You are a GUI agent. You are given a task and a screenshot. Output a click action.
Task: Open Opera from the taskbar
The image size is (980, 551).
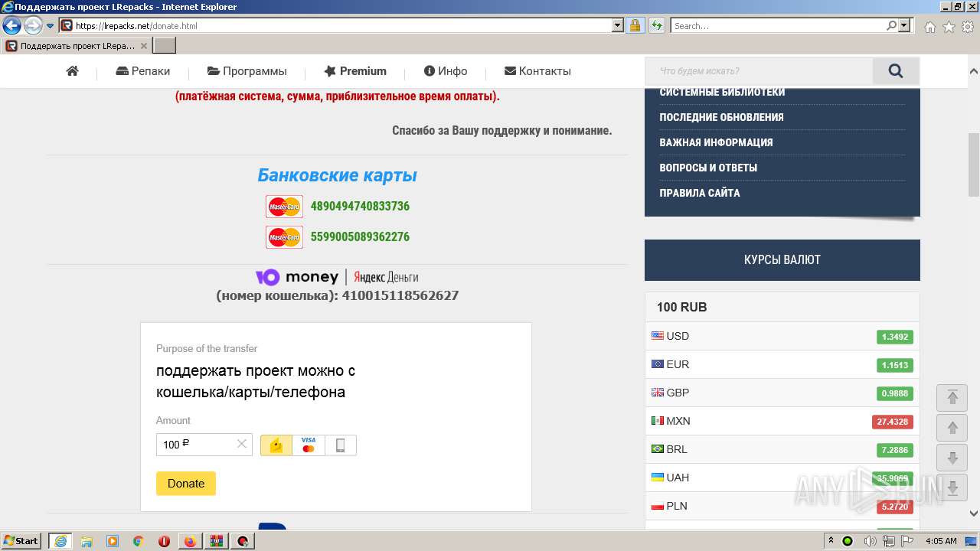tap(164, 541)
